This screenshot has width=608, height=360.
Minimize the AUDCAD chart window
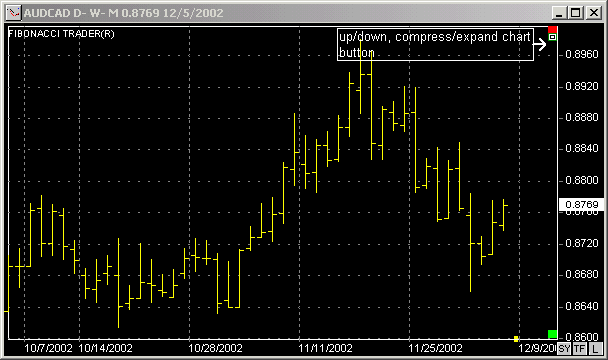pyautogui.click(x=560, y=13)
